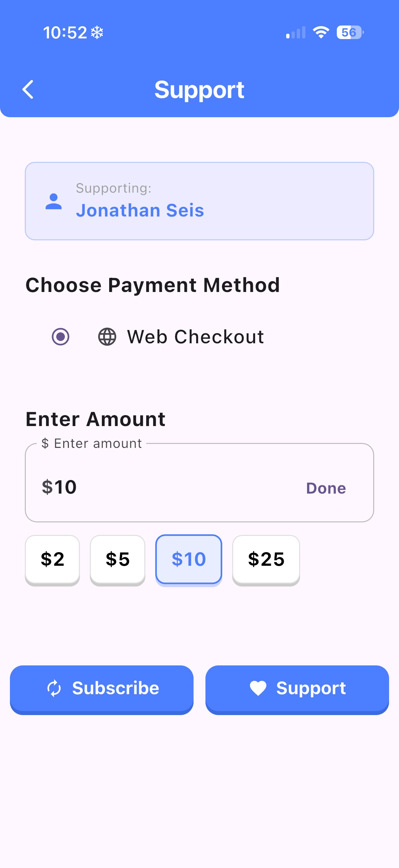Tap the Web Checkout label text

(195, 337)
